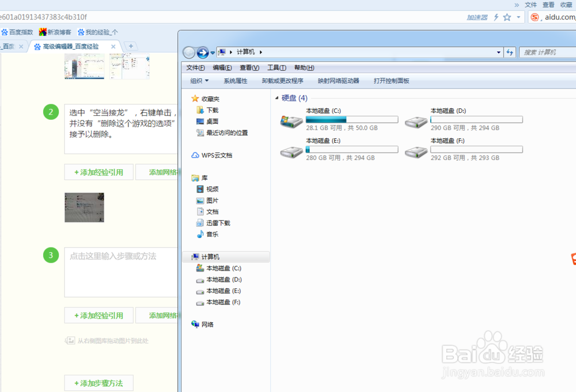Collapse the 硬盘 (4) section
Image resolution: width=576 pixels, height=392 pixels.
point(276,98)
